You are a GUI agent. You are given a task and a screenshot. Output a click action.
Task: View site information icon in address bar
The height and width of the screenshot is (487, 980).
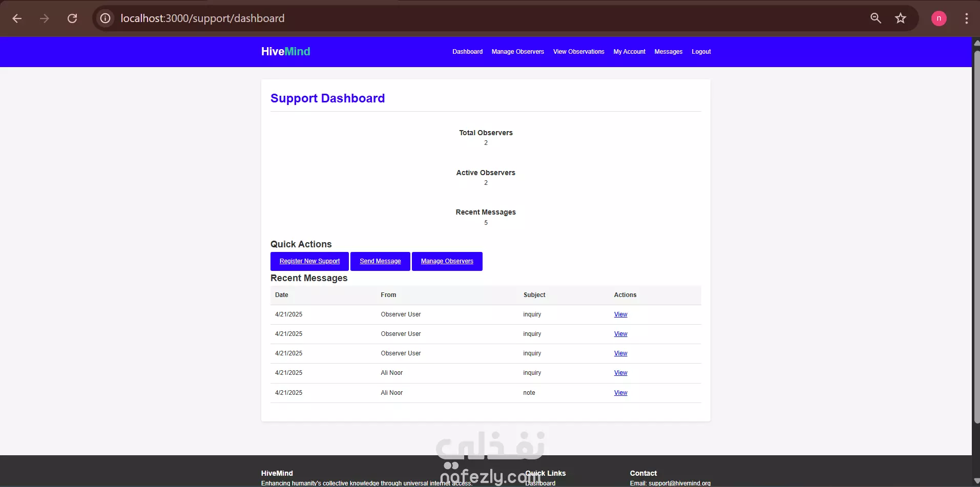(x=105, y=18)
